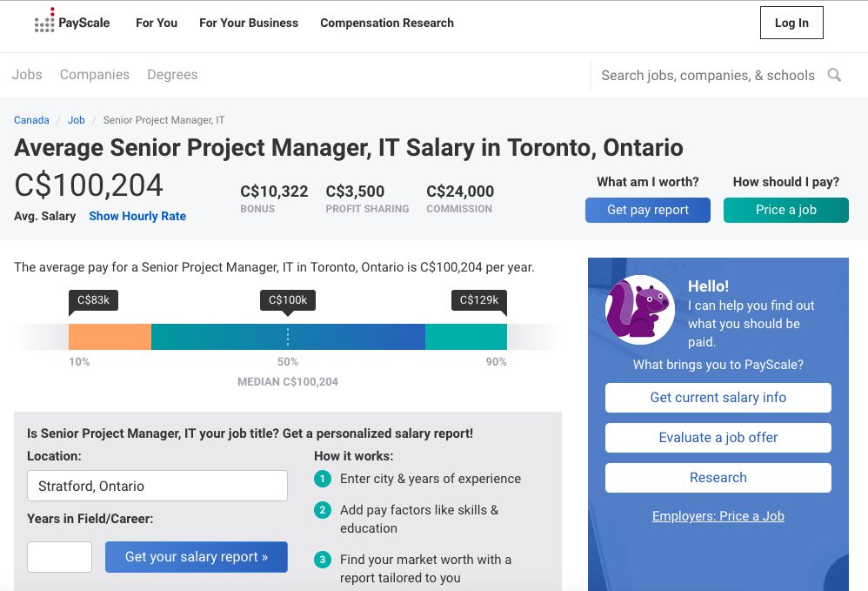Viewport: 868px width, 591px height.
Task: Click Get pay report button
Action: coord(647,210)
